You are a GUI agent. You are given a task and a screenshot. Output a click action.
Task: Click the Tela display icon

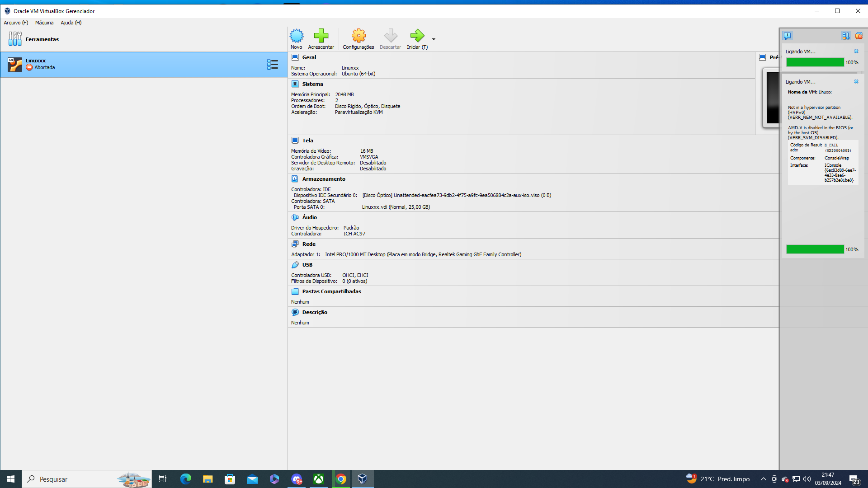coord(295,141)
